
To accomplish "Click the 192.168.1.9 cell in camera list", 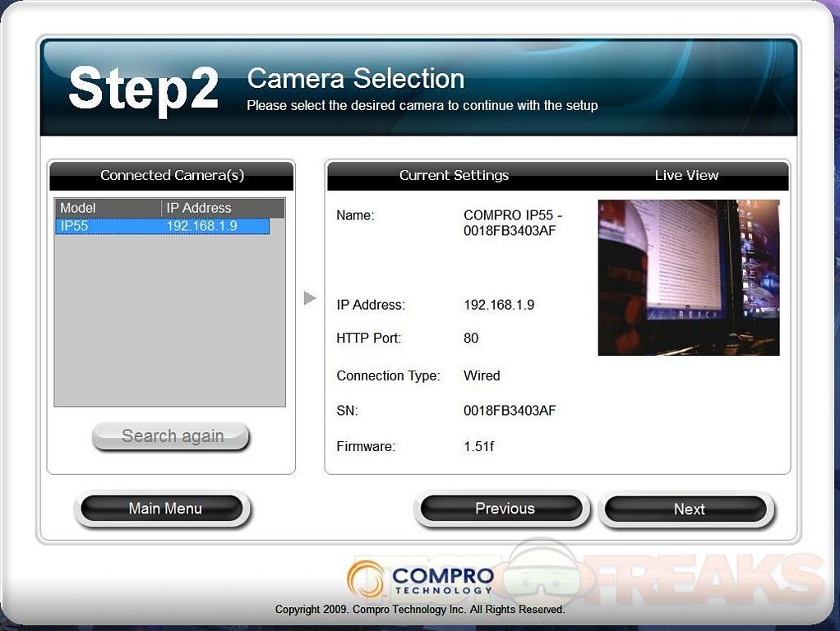I will click(x=201, y=226).
